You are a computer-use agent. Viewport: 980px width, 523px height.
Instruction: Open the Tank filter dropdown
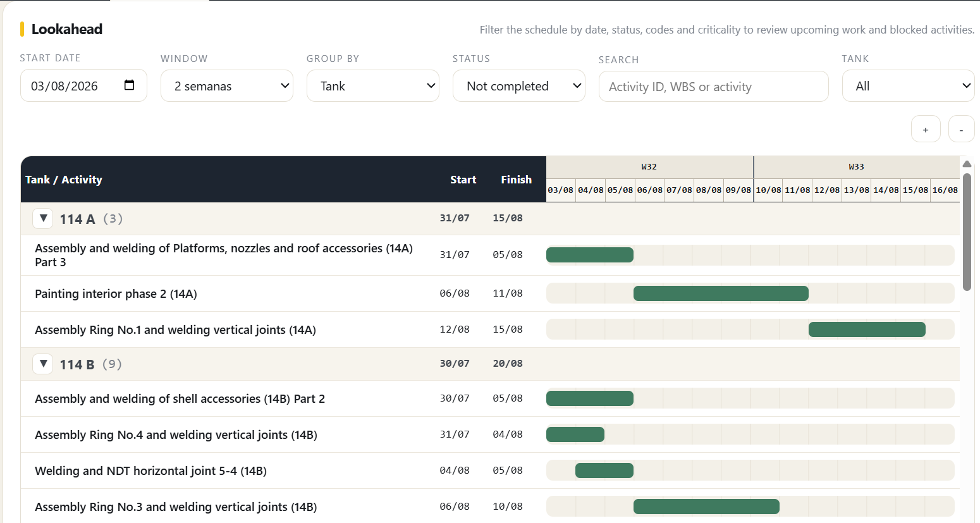click(908, 86)
